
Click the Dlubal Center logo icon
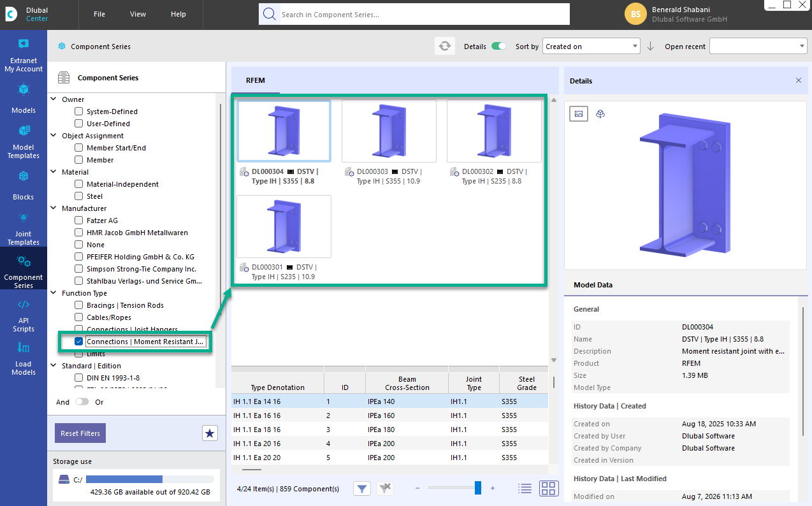click(11, 14)
